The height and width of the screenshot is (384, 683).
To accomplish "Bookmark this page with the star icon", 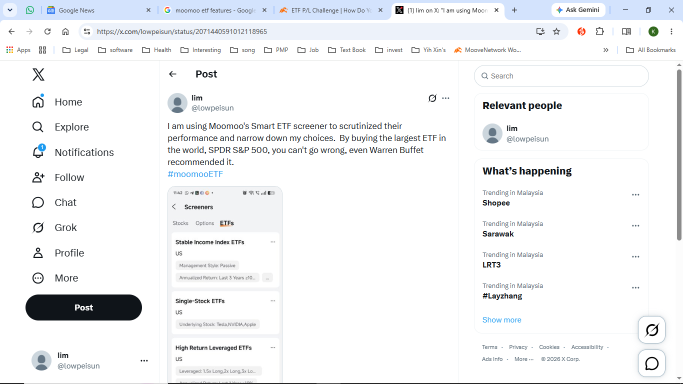I will pos(556,31).
